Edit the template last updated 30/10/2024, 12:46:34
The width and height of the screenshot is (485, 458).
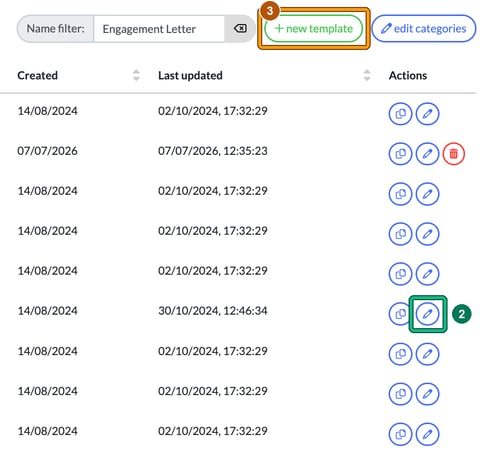tap(427, 314)
